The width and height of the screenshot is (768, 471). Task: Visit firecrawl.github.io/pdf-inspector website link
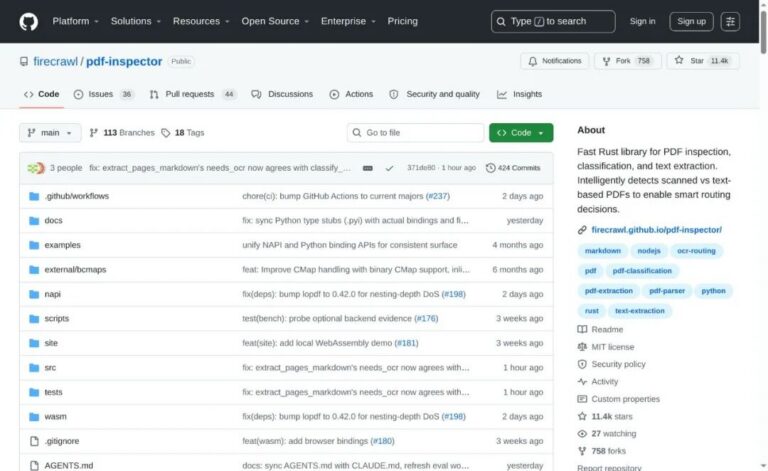(656, 230)
